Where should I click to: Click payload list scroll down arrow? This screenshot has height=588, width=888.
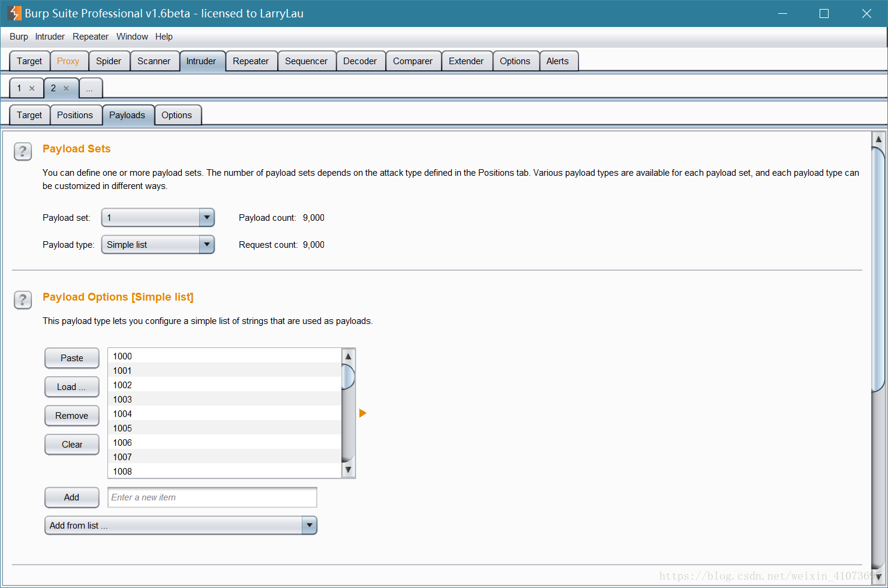(348, 470)
